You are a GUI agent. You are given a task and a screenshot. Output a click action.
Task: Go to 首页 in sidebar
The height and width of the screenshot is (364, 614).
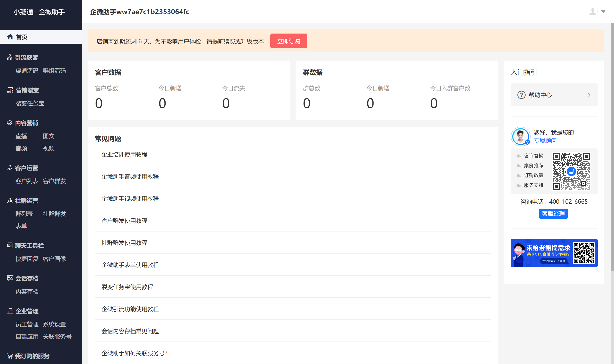click(41, 37)
